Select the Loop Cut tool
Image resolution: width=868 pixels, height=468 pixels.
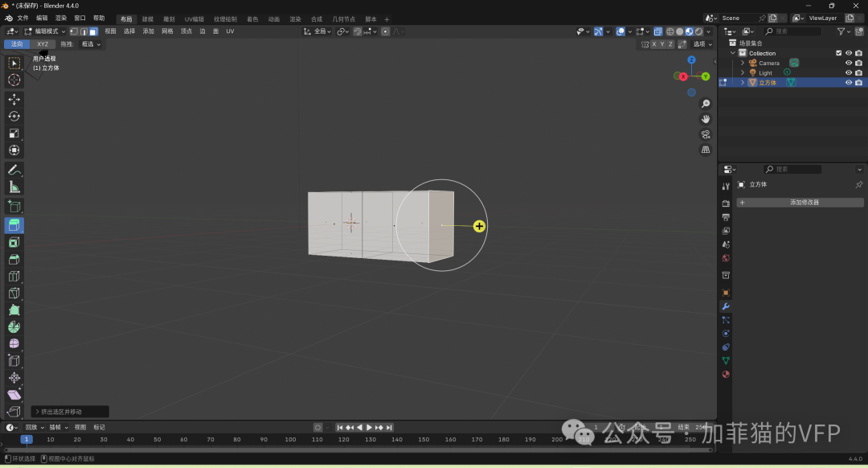[x=14, y=277]
